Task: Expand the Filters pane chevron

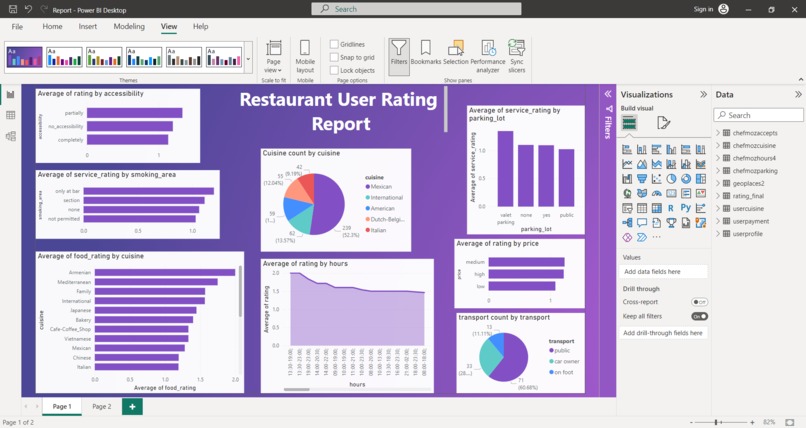Action: (608, 94)
